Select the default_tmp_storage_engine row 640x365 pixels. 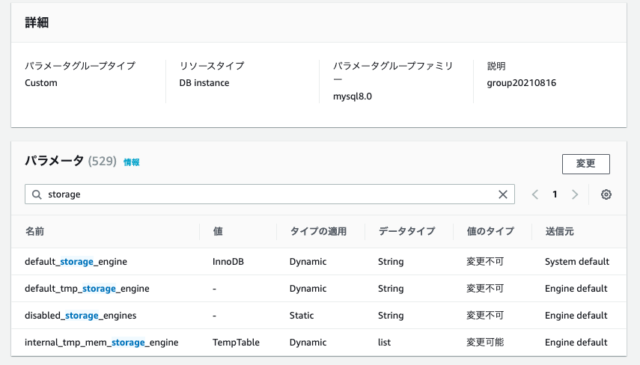tap(319, 288)
